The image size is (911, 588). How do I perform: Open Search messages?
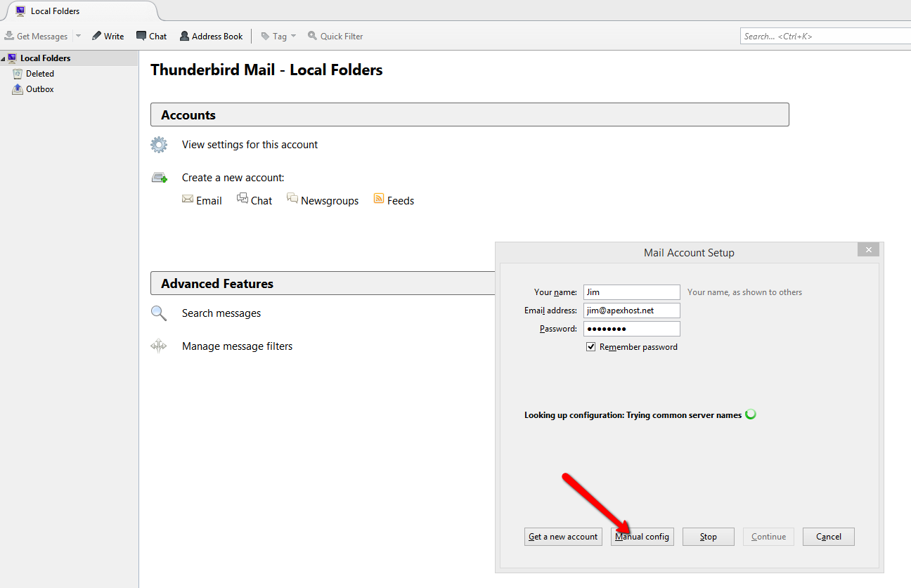point(221,313)
